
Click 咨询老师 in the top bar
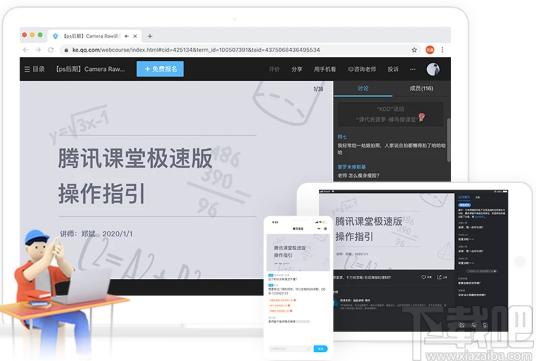(x=362, y=69)
